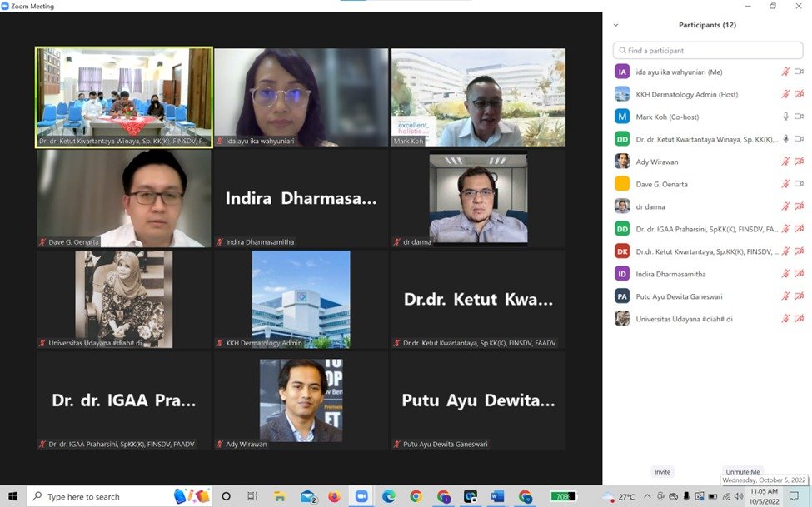The height and width of the screenshot is (507, 812).
Task: Click camera-off icon for KKH Dermatology Admin (Host)
Action: pos(799,94)
